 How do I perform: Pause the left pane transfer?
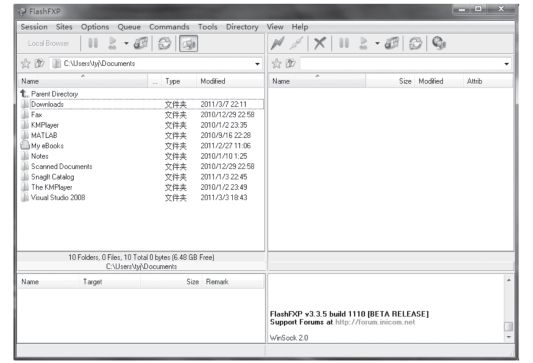click(93, 43)
